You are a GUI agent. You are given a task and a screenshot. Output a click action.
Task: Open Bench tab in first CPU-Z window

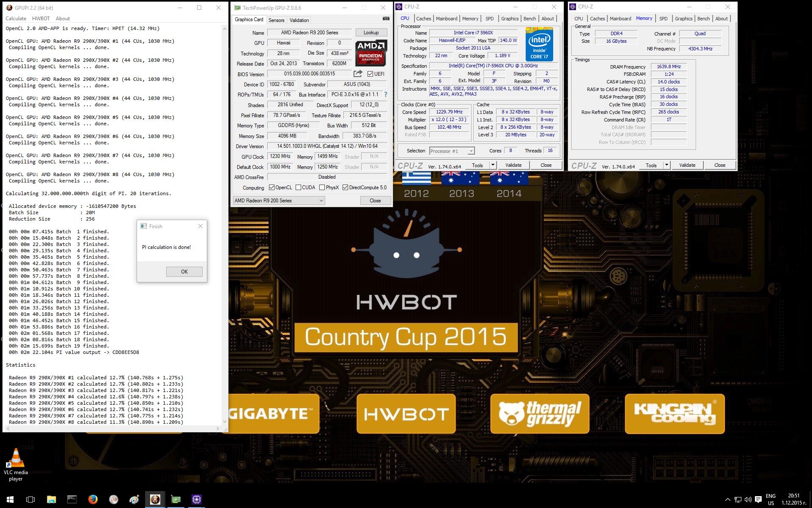coord(529,19)
